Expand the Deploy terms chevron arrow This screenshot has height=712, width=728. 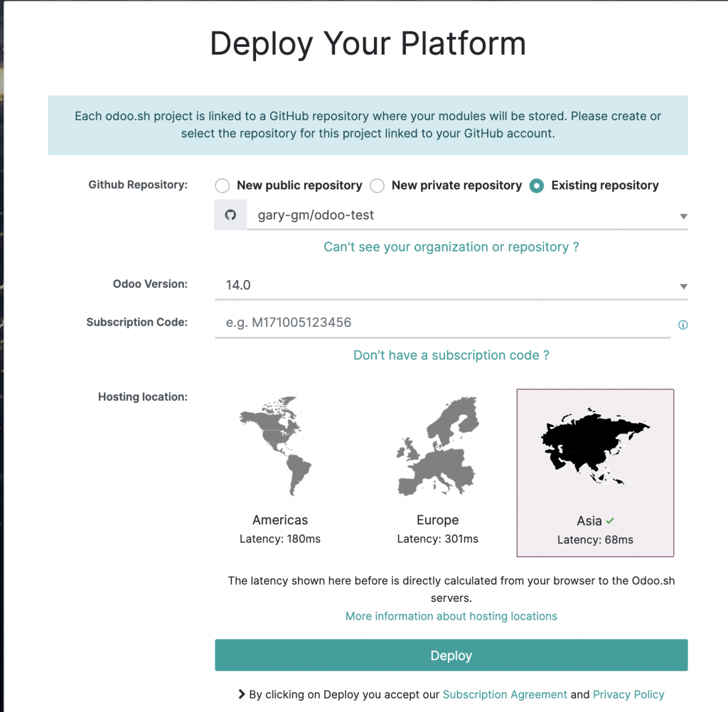242,694
